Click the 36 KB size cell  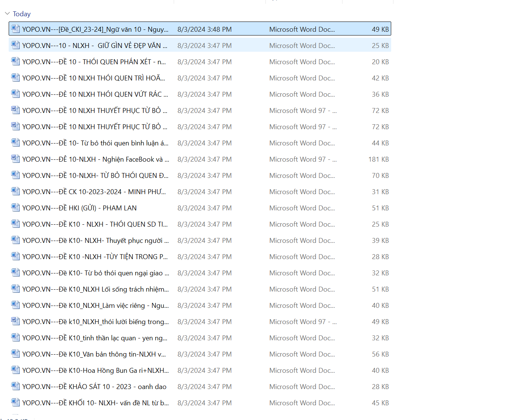coord(380,94)
